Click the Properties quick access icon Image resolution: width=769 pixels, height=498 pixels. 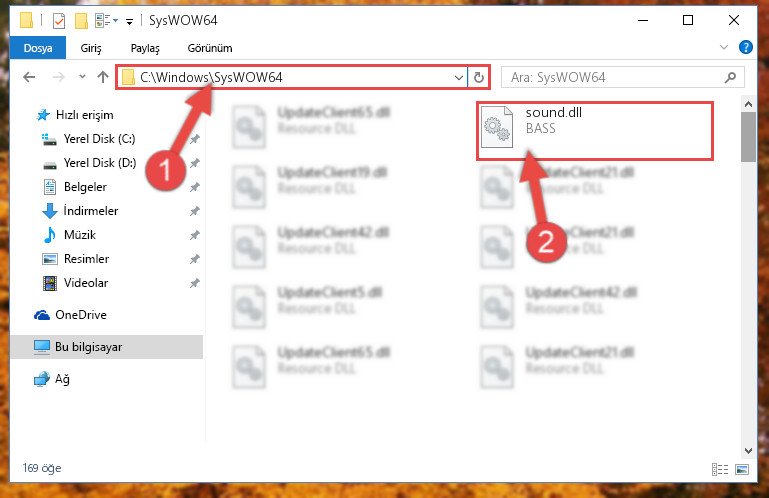click(x=59, y=21)
